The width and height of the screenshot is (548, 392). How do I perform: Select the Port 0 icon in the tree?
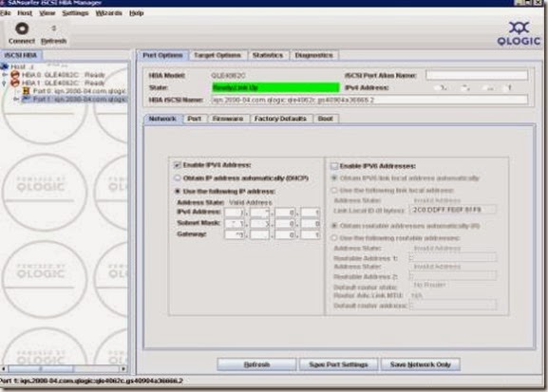(26, 91)
